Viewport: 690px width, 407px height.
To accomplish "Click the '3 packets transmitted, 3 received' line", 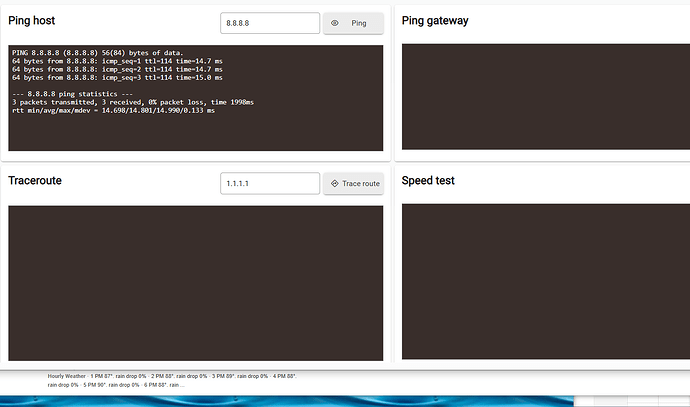I will tap(133, 103).
